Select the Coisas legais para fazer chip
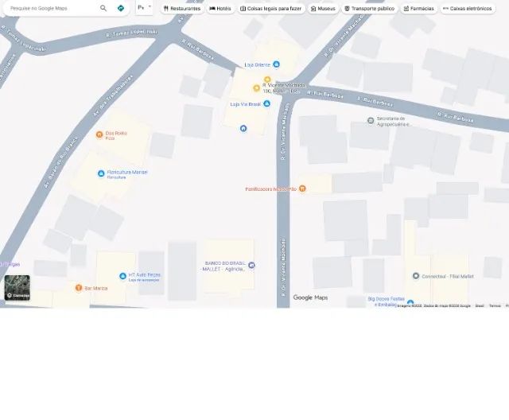Image resolution: width=509 pixels, height=420 pixels. 271,9
